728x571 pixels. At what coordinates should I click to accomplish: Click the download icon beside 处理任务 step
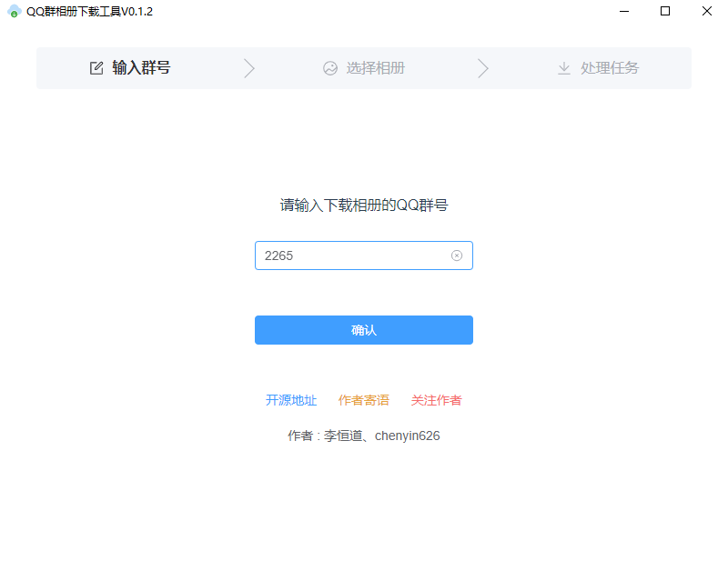click(565, 67)
